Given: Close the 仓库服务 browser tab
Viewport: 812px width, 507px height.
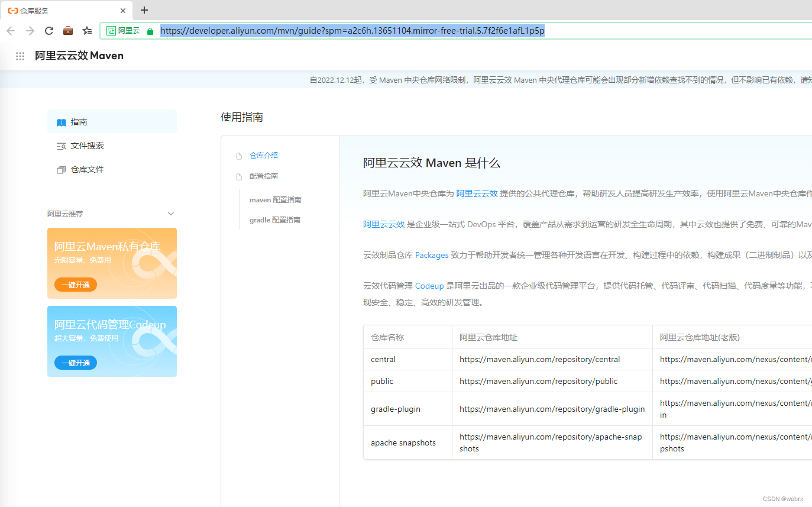Looking at the screenshot, I should pyautogui.click(x=123, y=11).
